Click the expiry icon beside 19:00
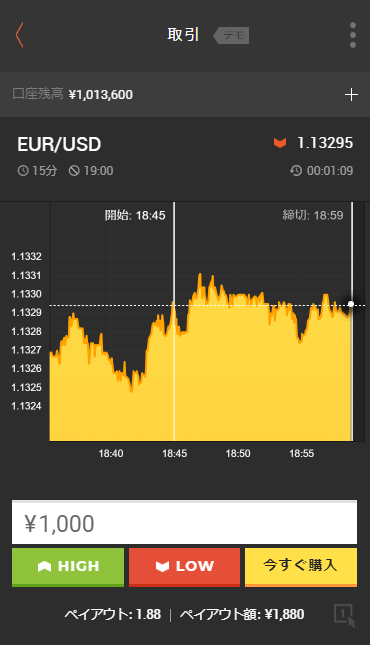This screenshot has height=645, width=370. tap(74, 171)
